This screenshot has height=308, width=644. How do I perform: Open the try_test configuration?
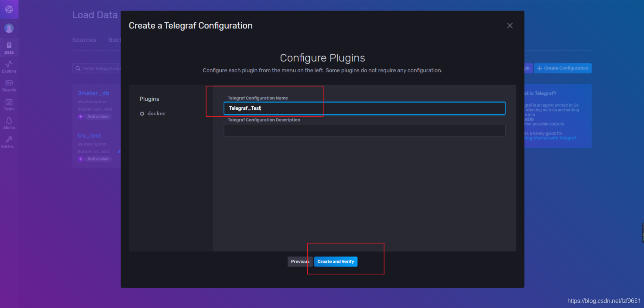click(89, 136)
